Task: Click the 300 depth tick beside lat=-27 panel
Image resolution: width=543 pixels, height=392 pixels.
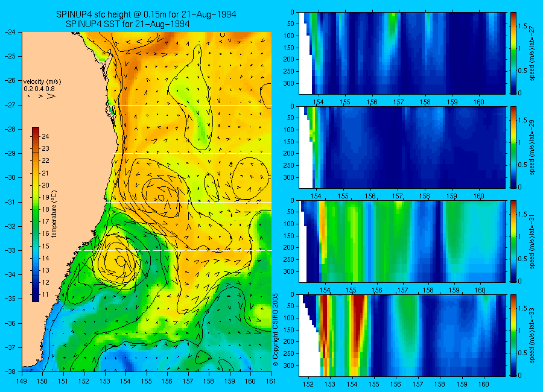Action: click(288, 83)
